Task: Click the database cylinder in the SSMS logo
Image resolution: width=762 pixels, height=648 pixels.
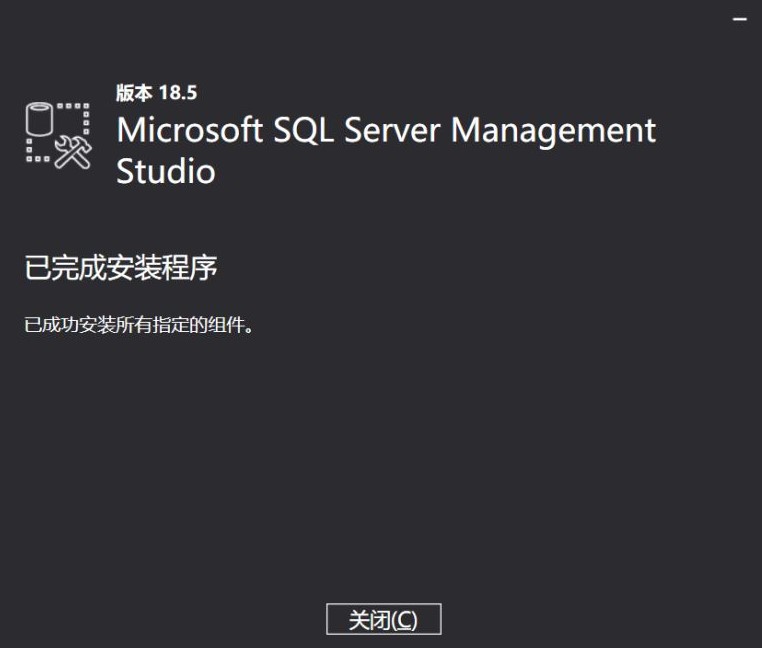Action: tap(39, 120)
